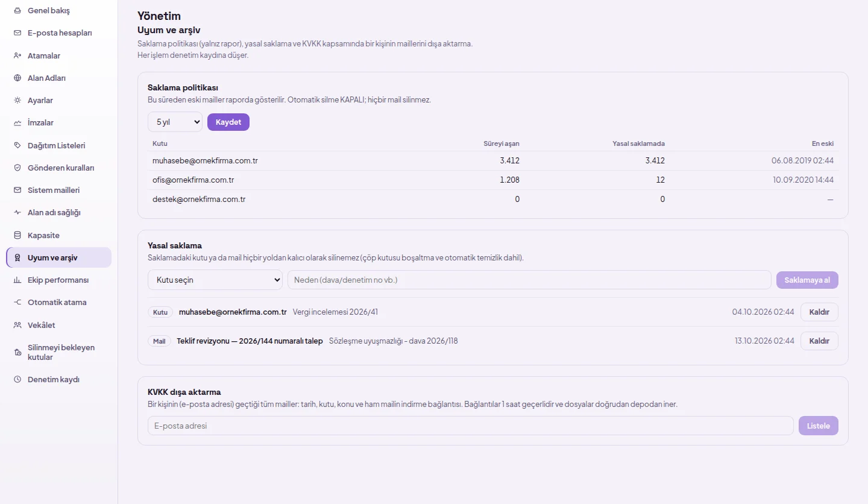868x504 pixels.
Task: Click the KVKK E-posta adresi field
Action: (470, 426)
